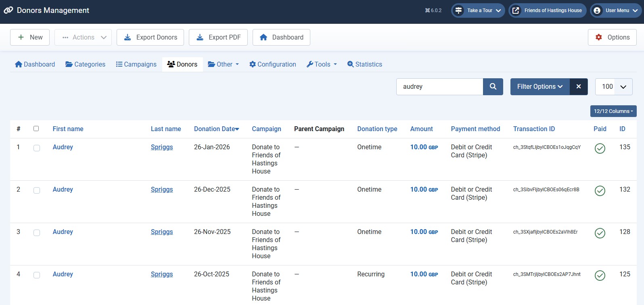Click the search magnifier button
This screenshot has height=305, width=644.
point(493,87)
